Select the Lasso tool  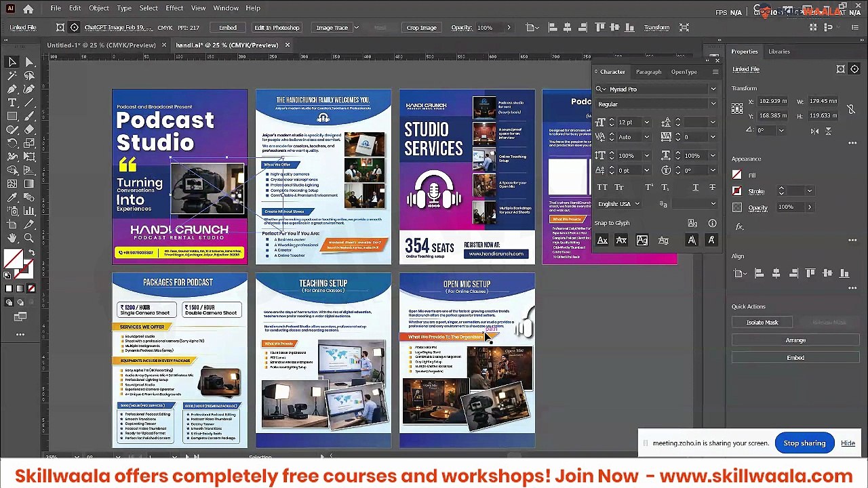point(29,75)
